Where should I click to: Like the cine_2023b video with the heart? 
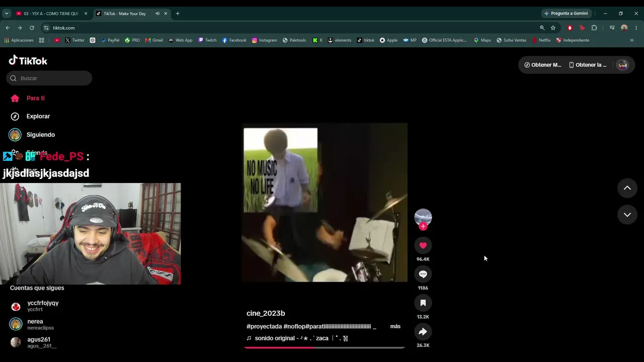(423, 245)
